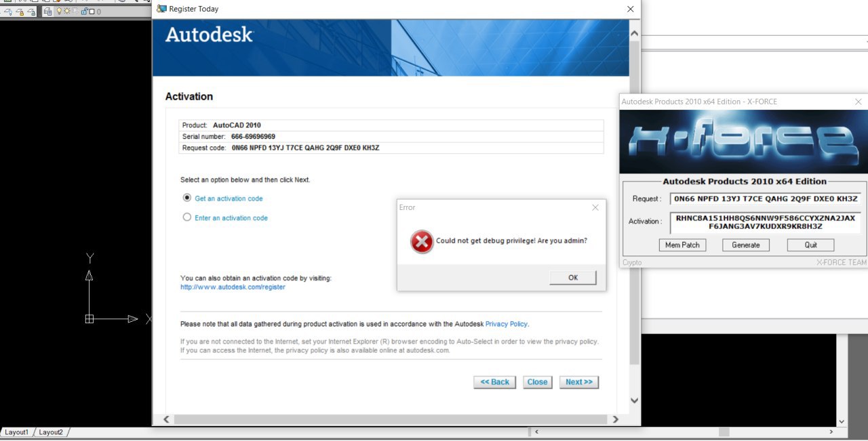The height and width of the screenshot is (441, 868).
Task: Click the Activation field in X-FORCE window
Action: click(x=765, y=223)
